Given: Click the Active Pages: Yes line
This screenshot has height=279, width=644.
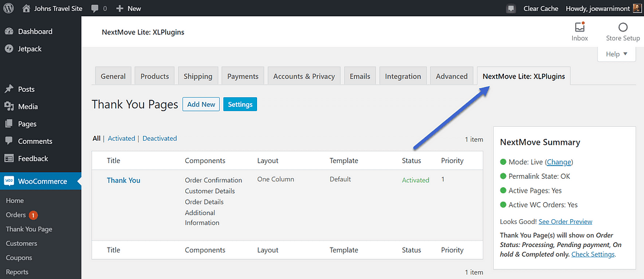Looking at the screenshot, I should [531, 191].
